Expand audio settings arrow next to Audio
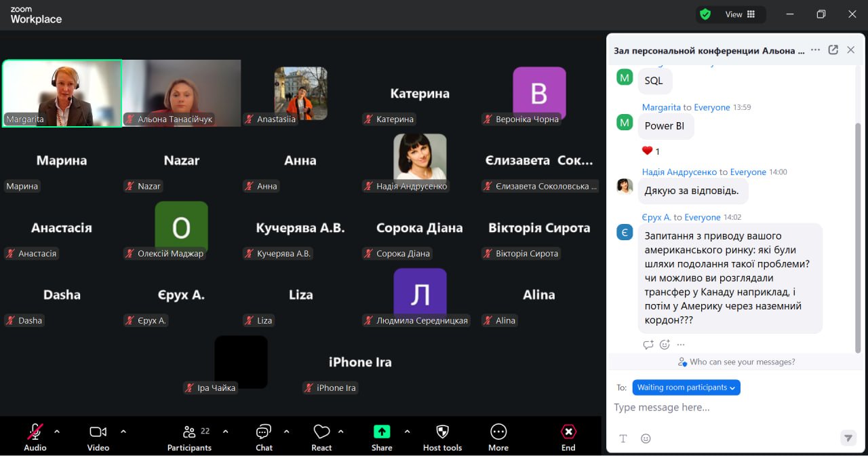The image size is (868, 456). [x=57, y=432]
